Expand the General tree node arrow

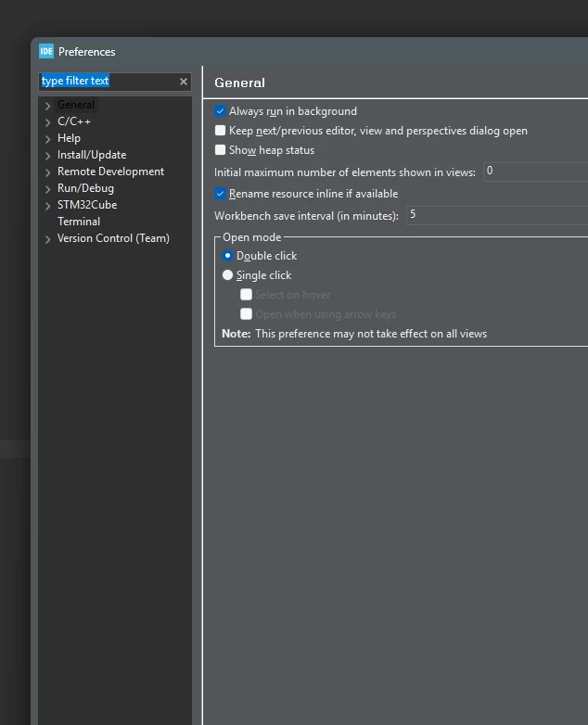click(47, 106)
